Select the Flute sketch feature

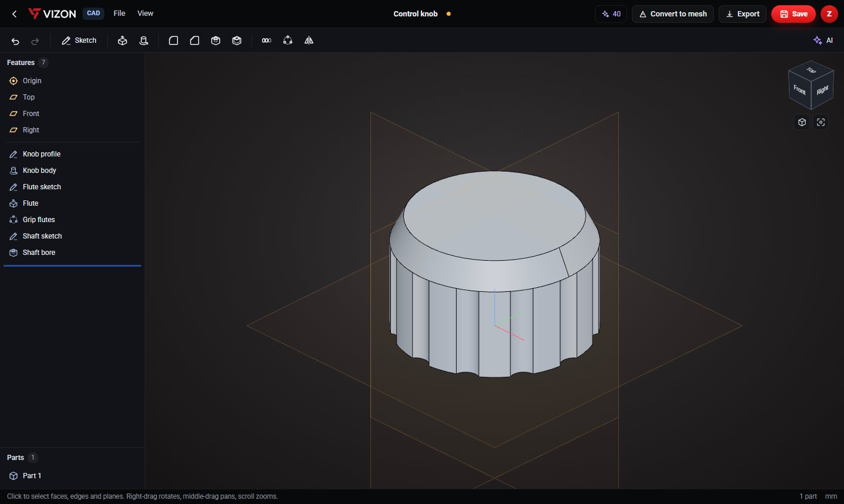pos(72,187)
